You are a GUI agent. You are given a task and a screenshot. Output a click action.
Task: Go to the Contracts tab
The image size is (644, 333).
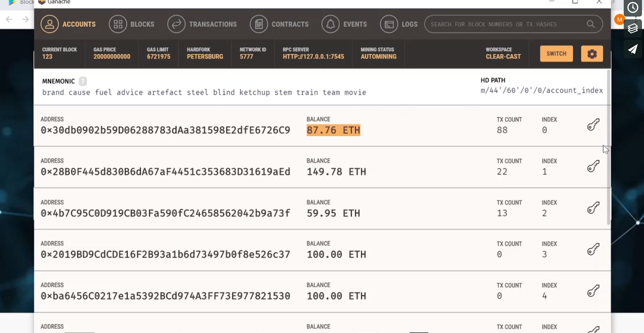[x=279, y=24]
